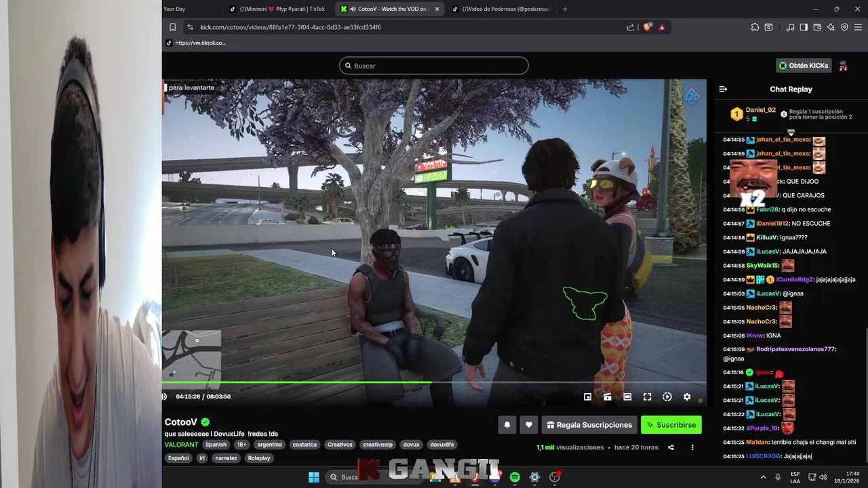Open the site settings icon beside the URL
Viewport: 868px width, 488px height.
190,27
